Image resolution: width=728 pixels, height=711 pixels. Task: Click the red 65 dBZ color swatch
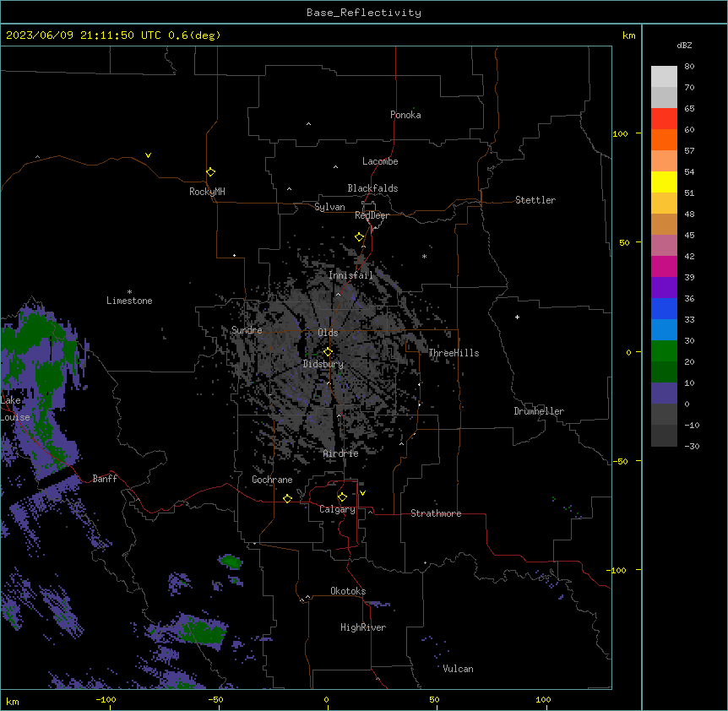664,118
